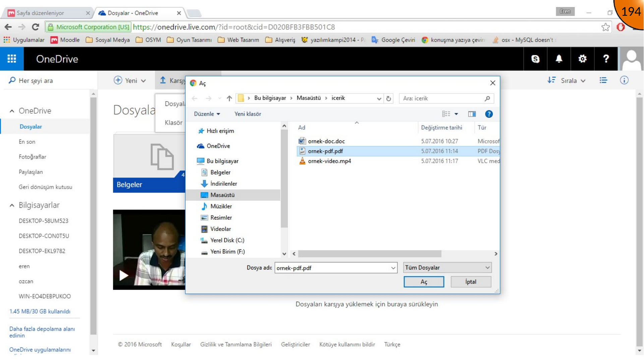This screenshot has width=644, height=362.
Task: Open the dialog's blue help icon
Action: (x=489, y=114)
